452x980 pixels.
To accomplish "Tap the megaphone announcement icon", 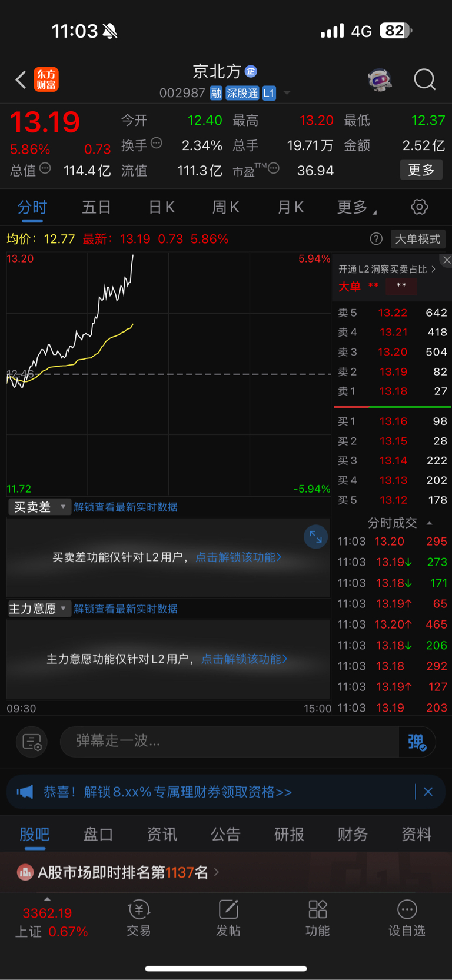I will 25,792.
